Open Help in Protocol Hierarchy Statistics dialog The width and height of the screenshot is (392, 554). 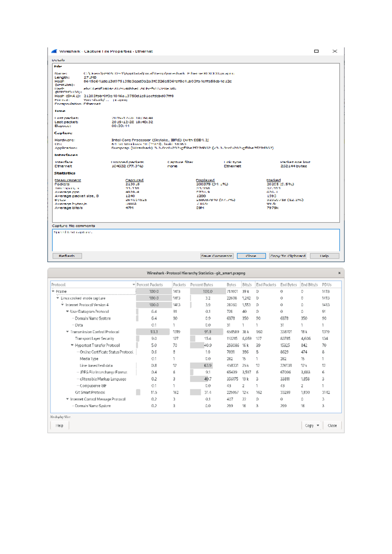point(59,426)
